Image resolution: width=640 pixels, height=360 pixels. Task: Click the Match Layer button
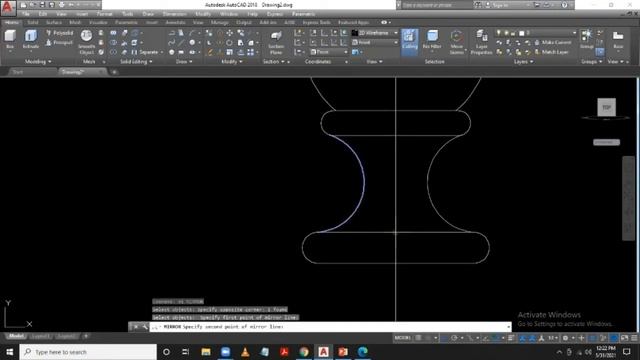[x=551, y=52]
